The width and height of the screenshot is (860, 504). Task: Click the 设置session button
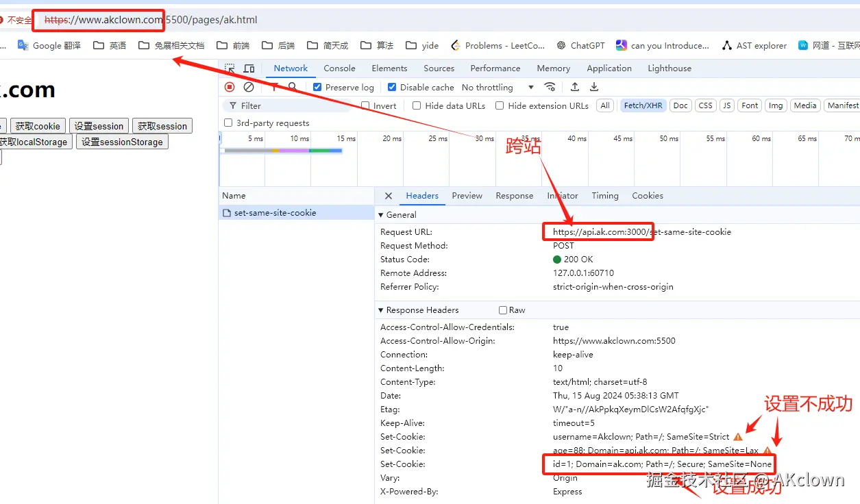tap(99, 126)
